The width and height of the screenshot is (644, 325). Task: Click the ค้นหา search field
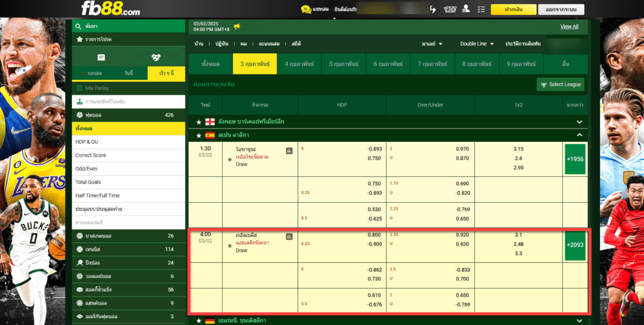pyautogui.click(x=128, y=26)
